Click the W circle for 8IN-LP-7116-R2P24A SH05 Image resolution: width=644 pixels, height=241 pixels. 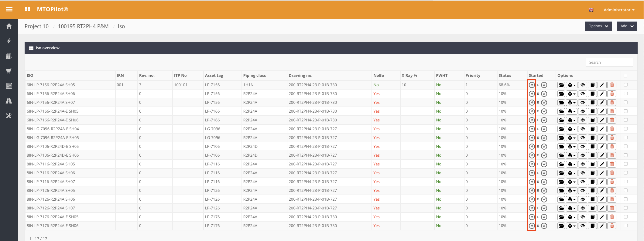coord(544,164)
